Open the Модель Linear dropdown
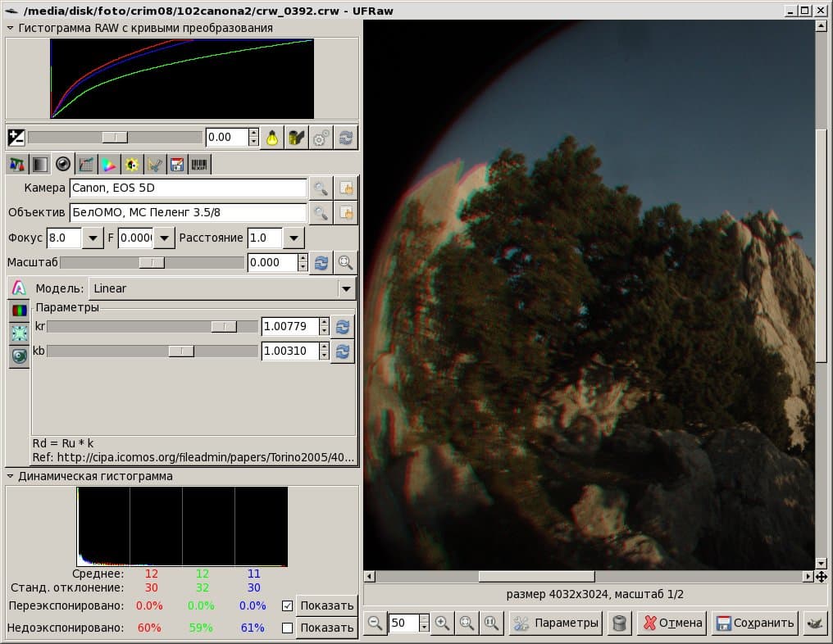 222,289
